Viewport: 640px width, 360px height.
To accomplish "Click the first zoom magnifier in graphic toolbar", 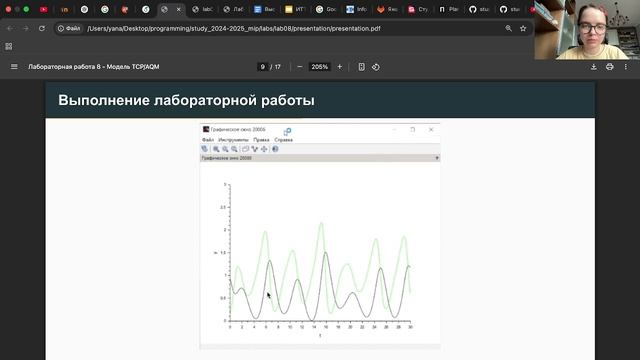I will [216, 149].
